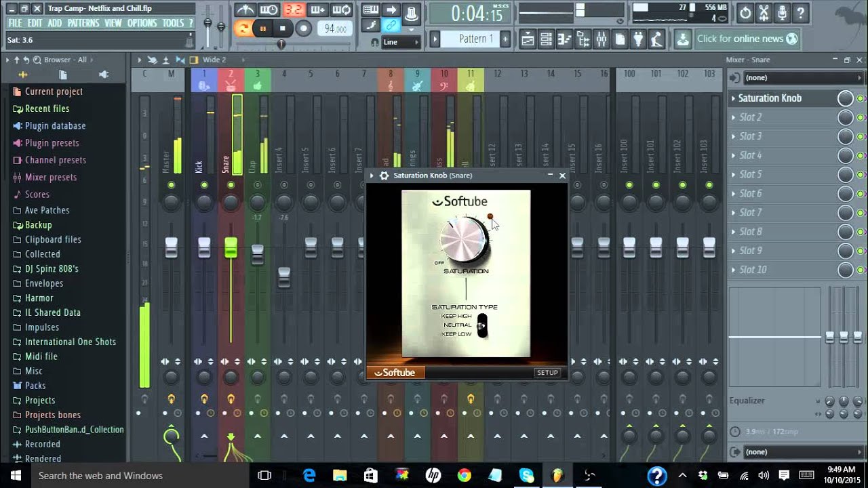
Task: Click the Snare track volume fader
Action: (x=231, y=248)
